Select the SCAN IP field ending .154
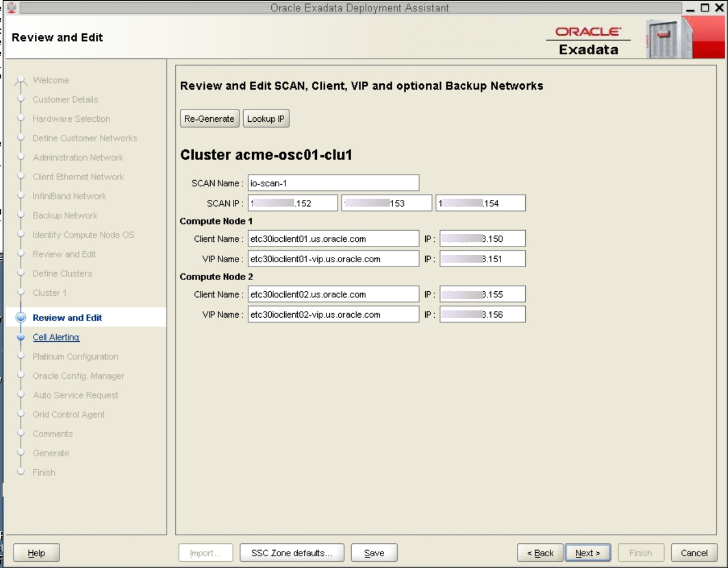This screenshot has width=728, height=568. (x=481, y=203)
